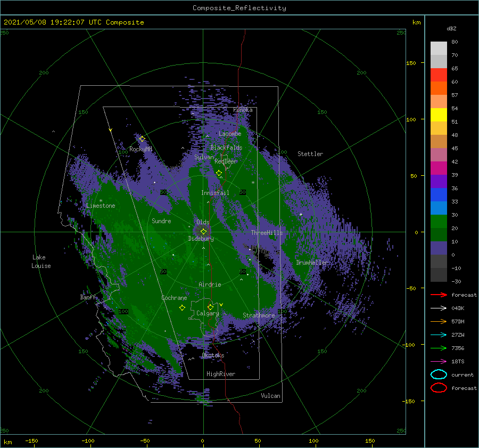Viewport: 479px width, 448px height.
Task: Select the magenta 39–42 dBZ swatch
Action: tap(439, 168)
